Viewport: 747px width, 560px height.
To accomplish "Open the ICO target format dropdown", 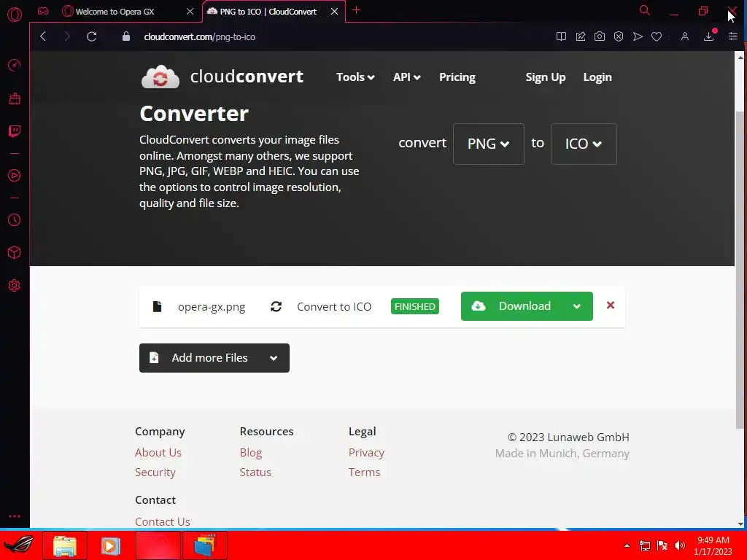I will click(x=584, y=144).
